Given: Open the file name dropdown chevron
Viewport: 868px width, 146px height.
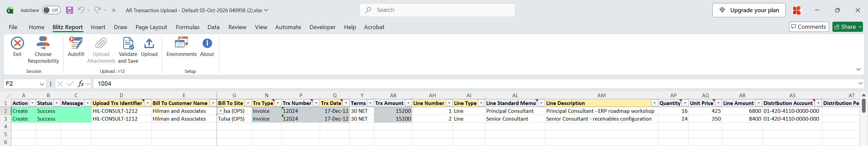Looking at the screenshot, I should [x=266, y=10].
